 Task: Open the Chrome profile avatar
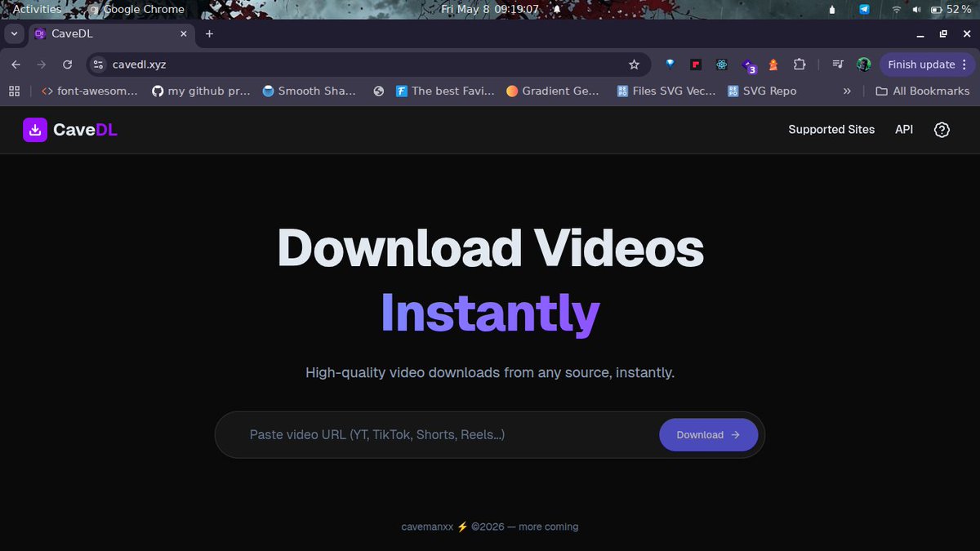point(863,64)
